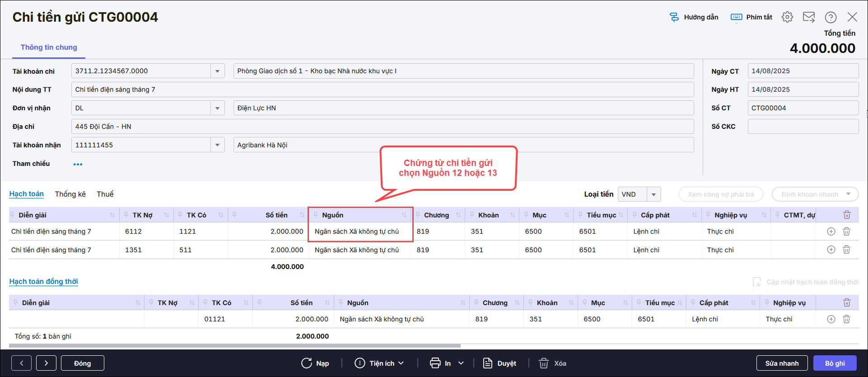The height and width of the screenshot is (377, 868).
Task: Toggle sort on Số tiền column header
Action: coord(302,215)
